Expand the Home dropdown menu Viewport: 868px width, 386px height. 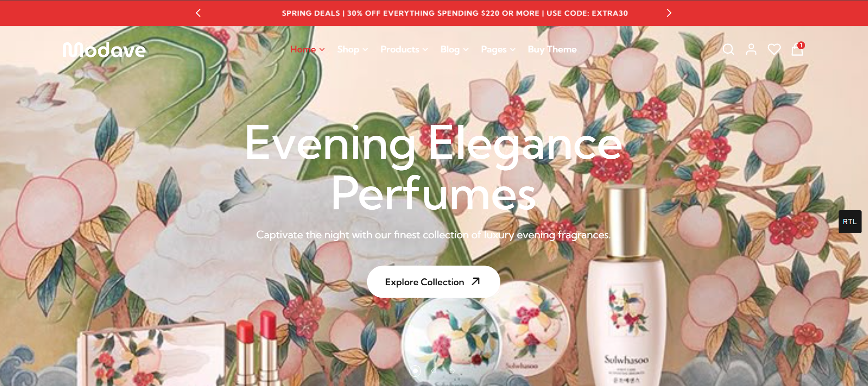pyautogui.click(x=307, y=49)
